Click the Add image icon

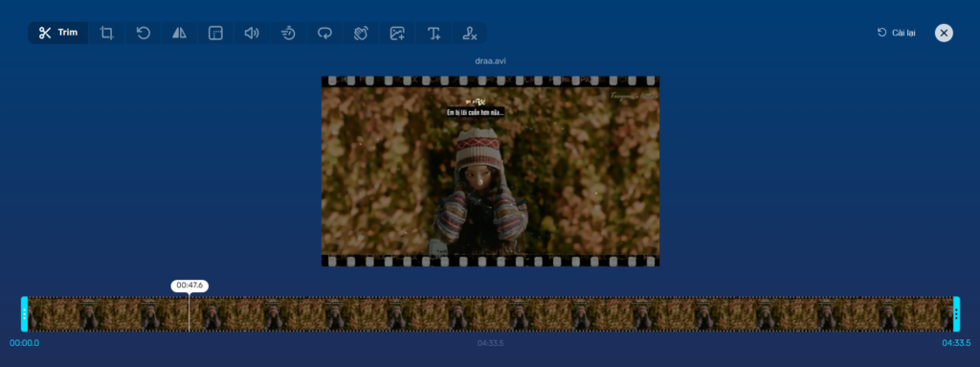(x=397, y=34)
